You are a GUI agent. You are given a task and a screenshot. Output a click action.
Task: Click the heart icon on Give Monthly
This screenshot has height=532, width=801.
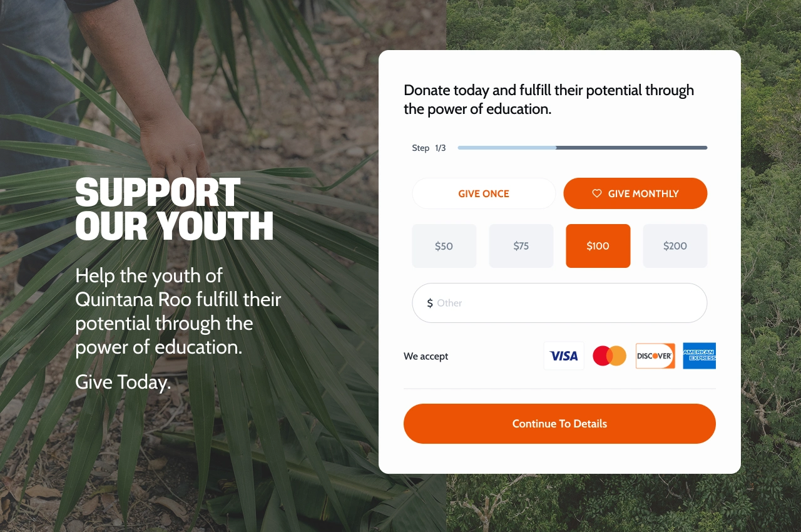pos(597,193)
